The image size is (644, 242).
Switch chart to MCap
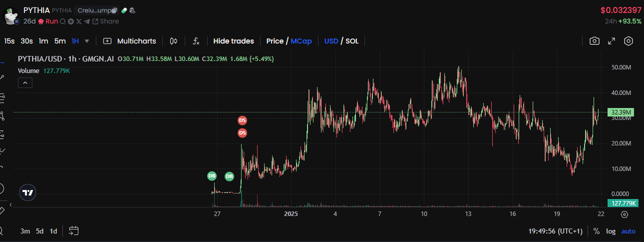click(x=301, y=41)
